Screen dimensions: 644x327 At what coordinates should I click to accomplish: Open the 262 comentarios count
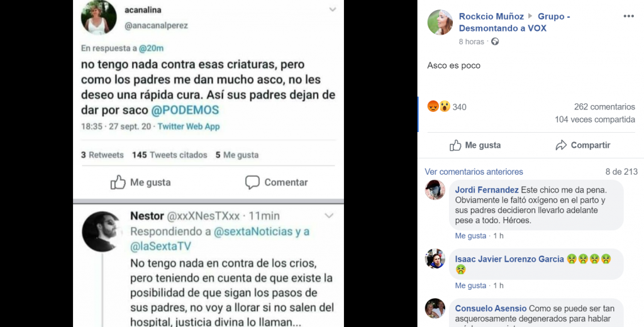(604, 107)
